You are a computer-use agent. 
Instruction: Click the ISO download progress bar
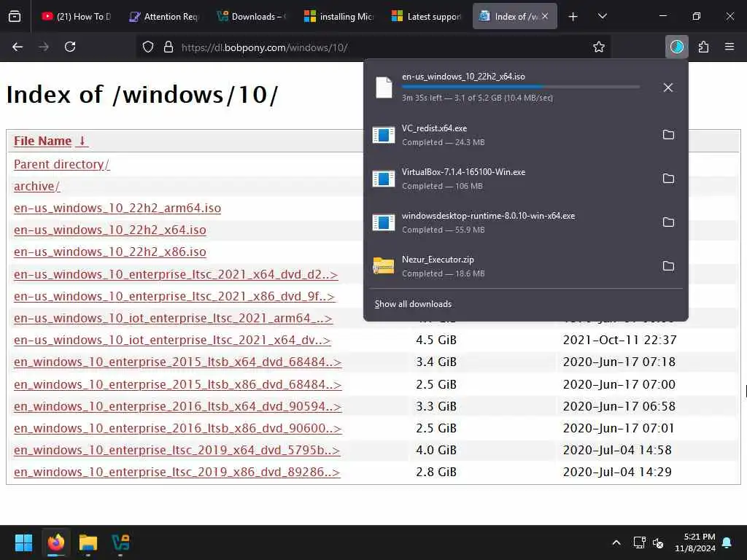click(x=521, y=87)
